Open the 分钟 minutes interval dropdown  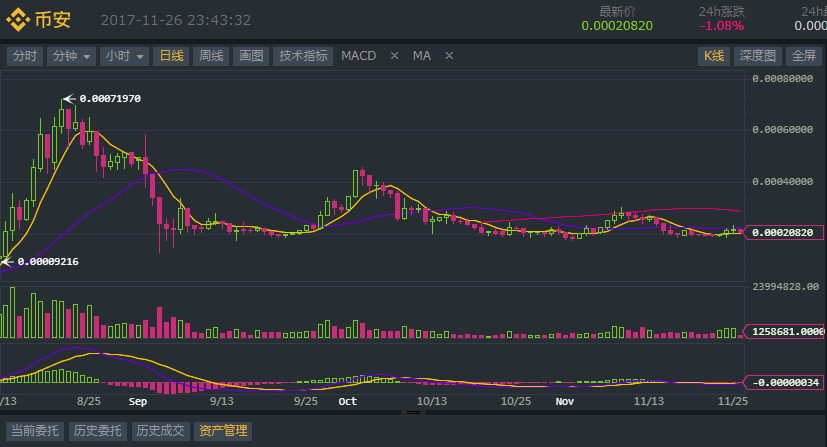71,56
